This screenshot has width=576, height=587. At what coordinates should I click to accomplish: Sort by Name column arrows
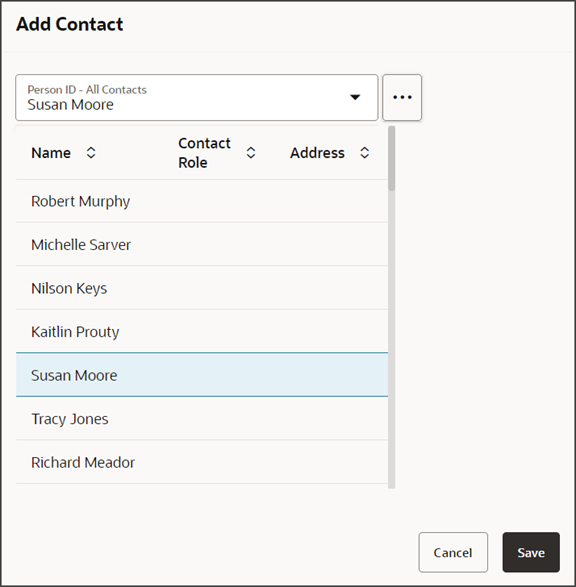(x=91, y=153)
